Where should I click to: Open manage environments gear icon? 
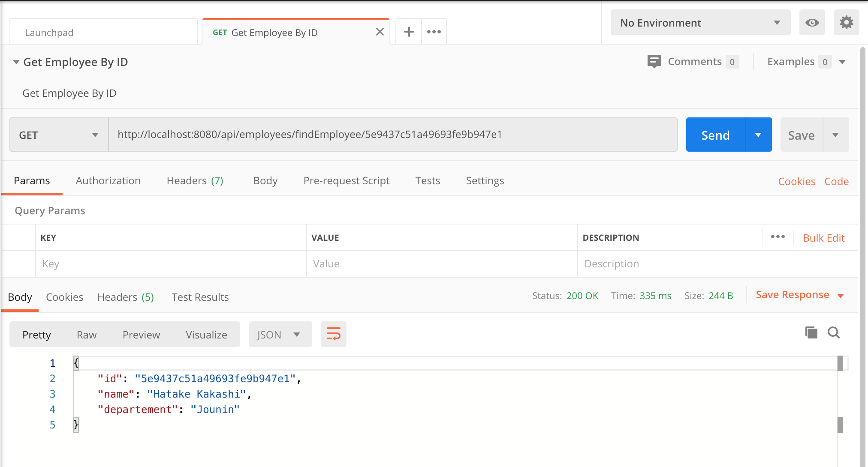click(x=846, y=23)
